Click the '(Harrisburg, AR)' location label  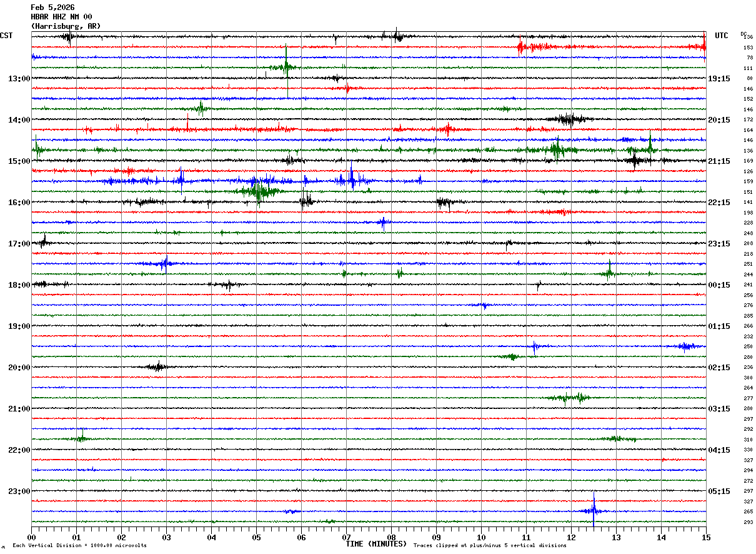[x=66, y=26]
